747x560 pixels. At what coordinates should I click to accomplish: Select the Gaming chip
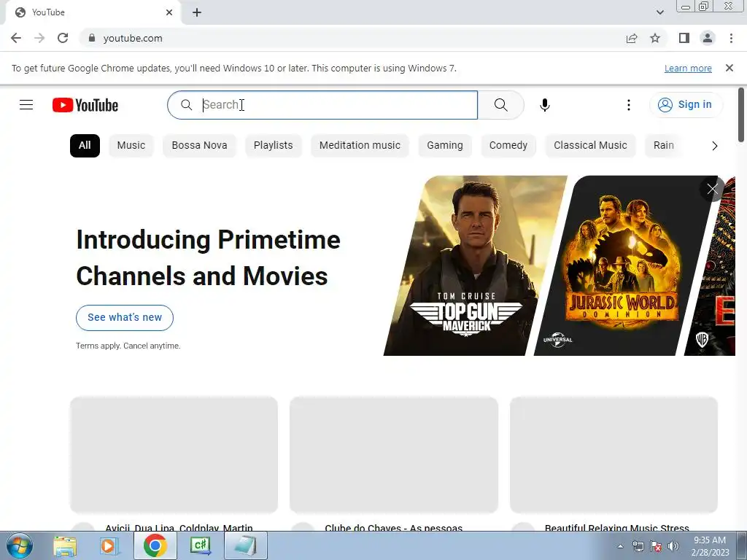point(445,146)
